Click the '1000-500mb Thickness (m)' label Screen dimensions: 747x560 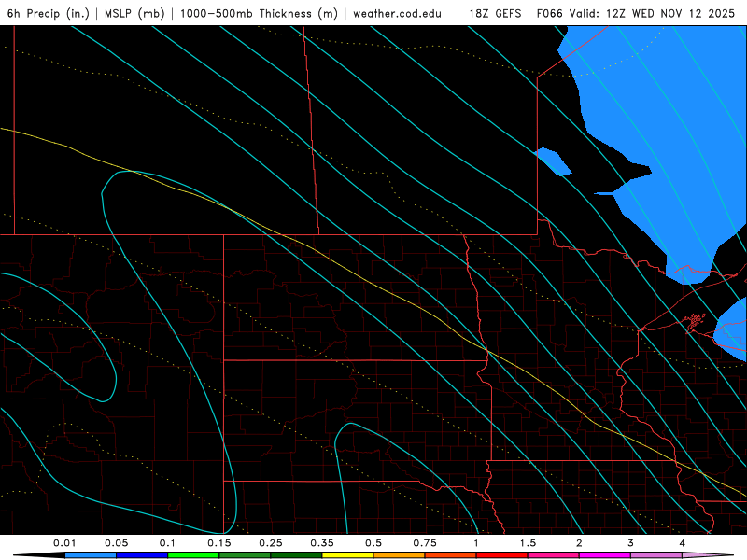tap(259, 13)
